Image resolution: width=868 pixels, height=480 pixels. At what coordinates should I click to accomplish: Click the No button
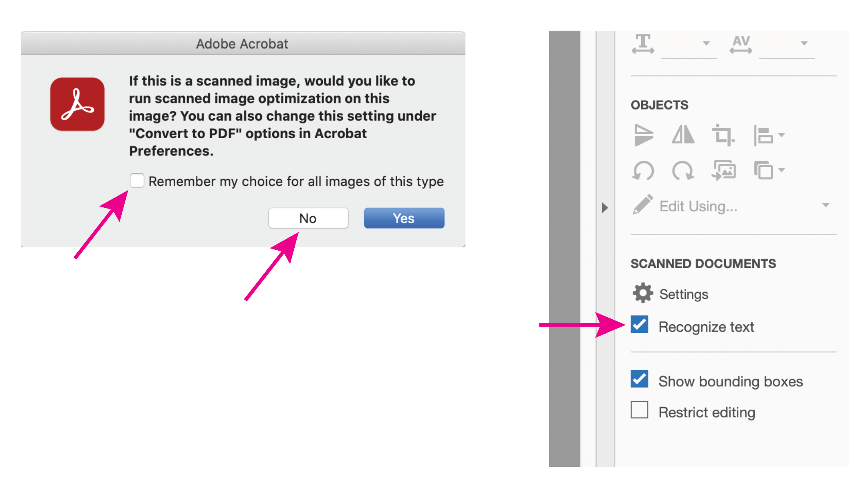click(308, 218)
